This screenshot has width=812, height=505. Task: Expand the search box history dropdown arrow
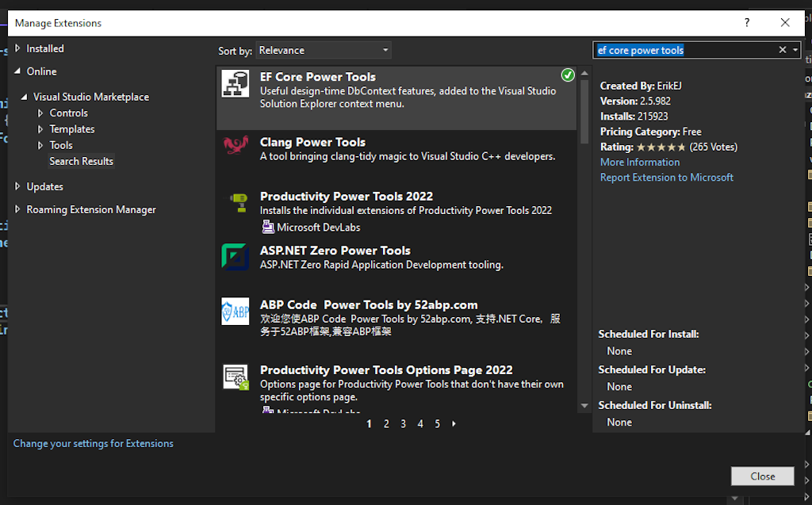[x=795, y=50]
